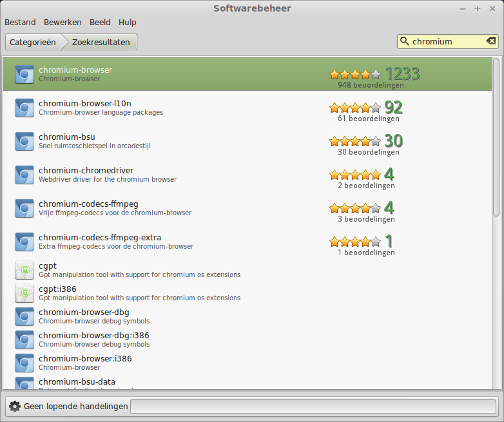Click the chromium-chromedriver package icon
Viewport: 504px width, 422px height.
(x=24, y=175)
